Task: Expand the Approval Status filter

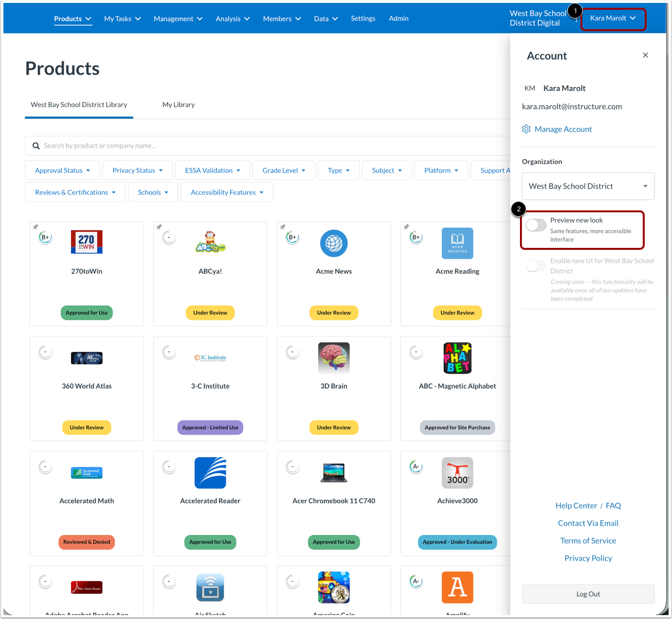Action: 62,170
